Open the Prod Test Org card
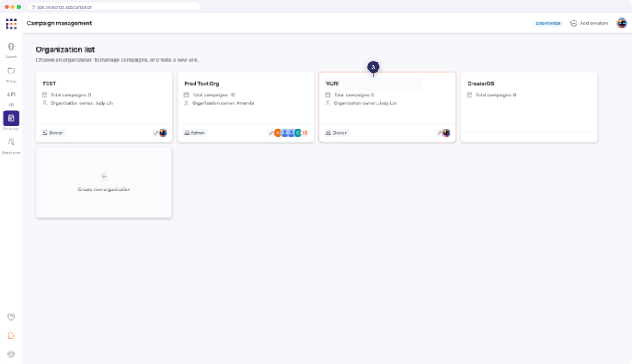This screenshot has height=364, width=632. (246, 107)
